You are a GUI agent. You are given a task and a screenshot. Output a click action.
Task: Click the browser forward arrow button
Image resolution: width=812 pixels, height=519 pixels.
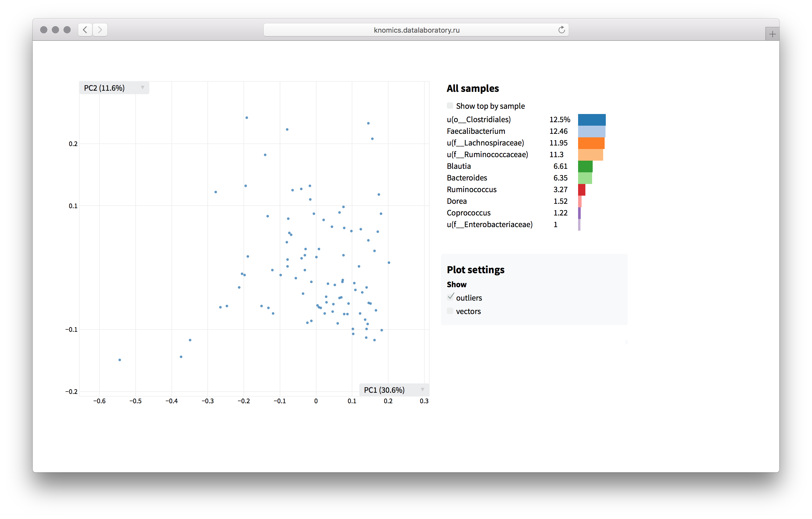[x=100, y=30]
